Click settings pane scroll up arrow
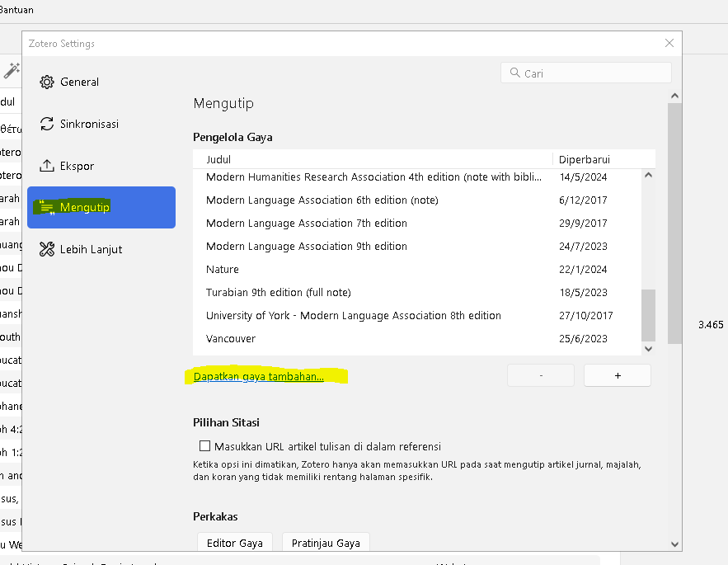 tap(674, 96)
